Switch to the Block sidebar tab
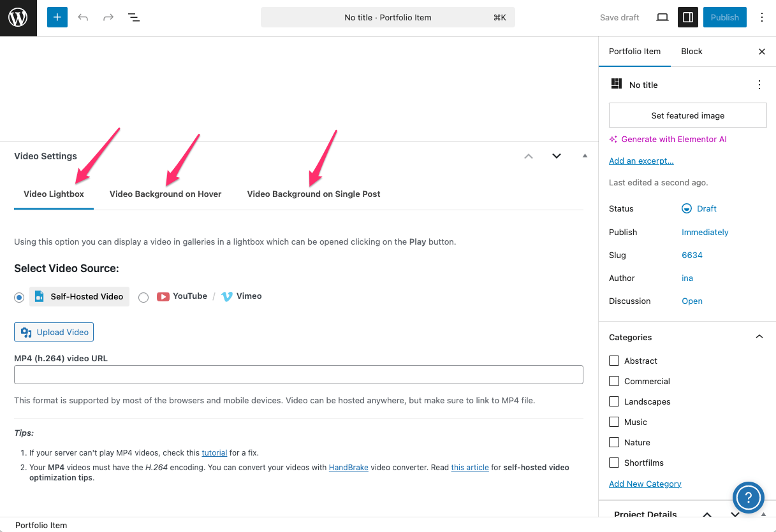The width and height of the screenshot is (776, 532). (691, 52)
